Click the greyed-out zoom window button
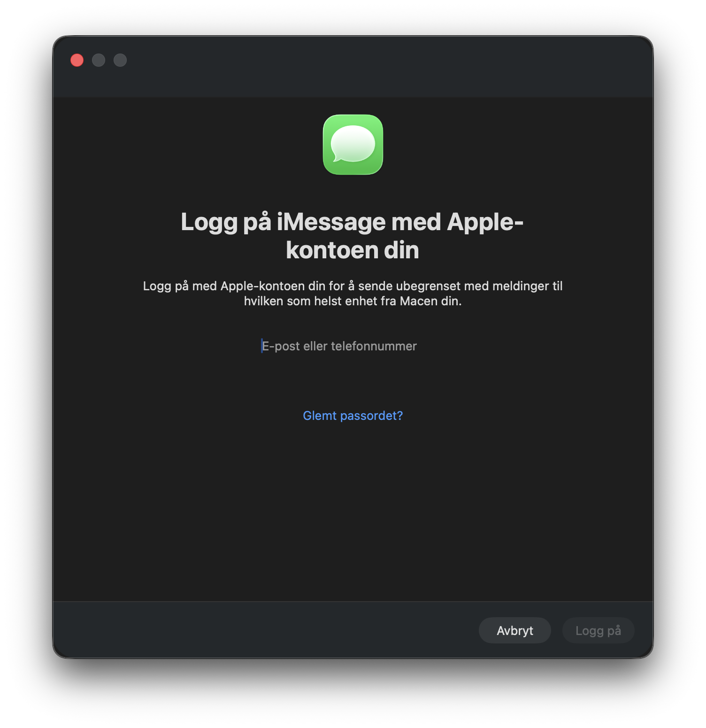Viewport: 706px width, 728px height. tap(120, 60)
